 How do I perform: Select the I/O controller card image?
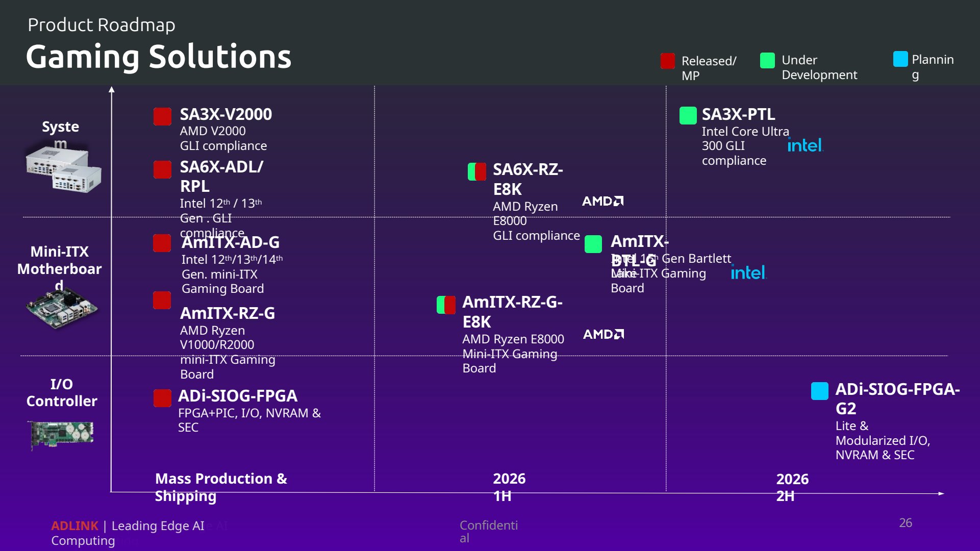(x=61, y=434)
